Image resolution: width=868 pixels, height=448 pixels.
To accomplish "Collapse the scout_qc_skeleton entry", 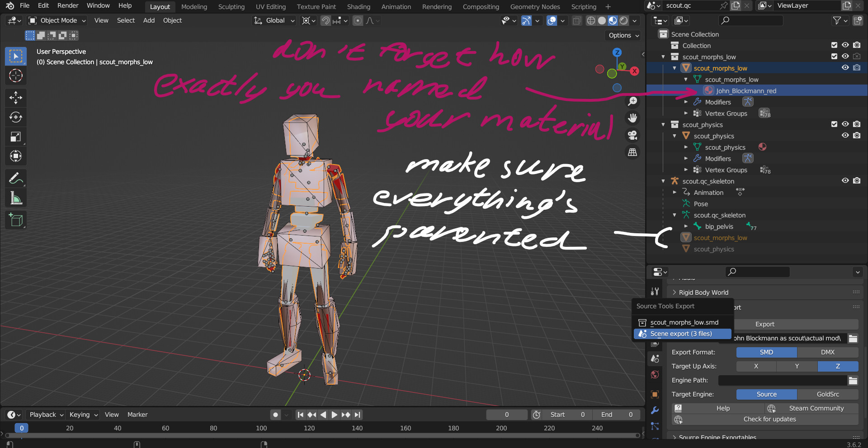I will (x=663, y=181).
